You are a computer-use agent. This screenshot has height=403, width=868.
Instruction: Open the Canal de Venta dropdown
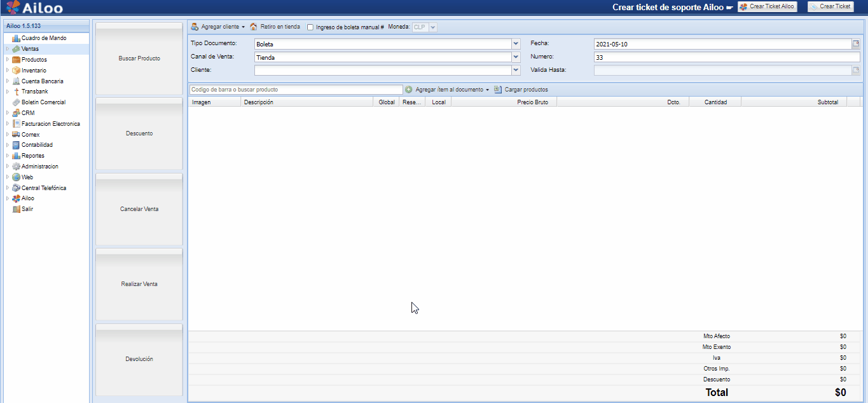click(516, 57)
